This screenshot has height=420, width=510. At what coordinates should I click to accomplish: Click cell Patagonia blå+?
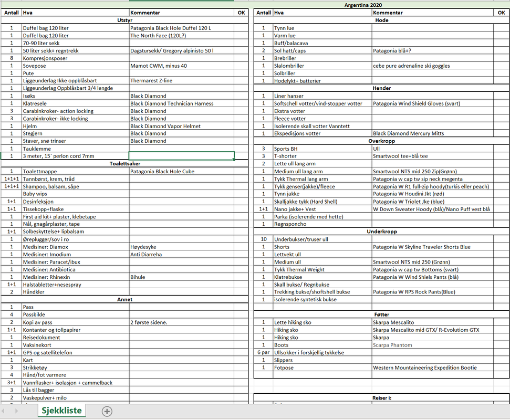433,50
